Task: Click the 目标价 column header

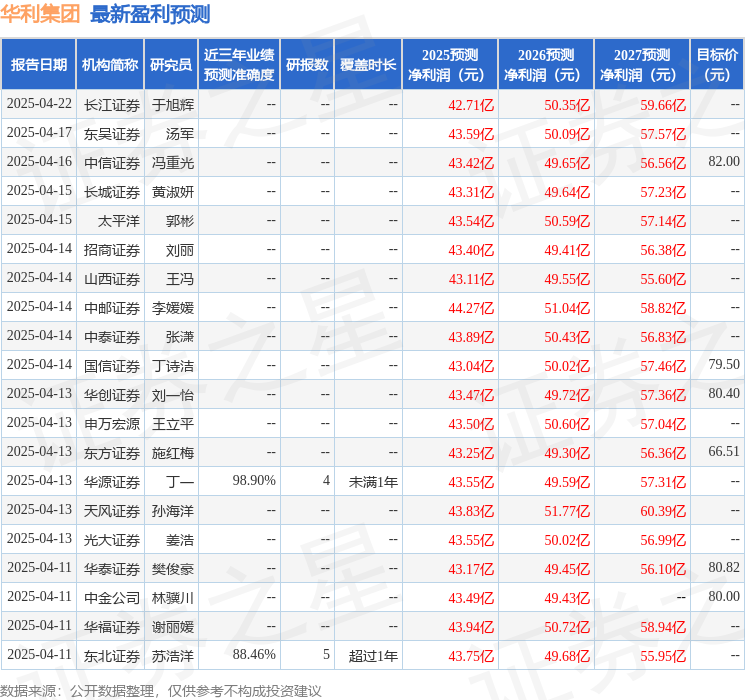Action: coord(717,65)
